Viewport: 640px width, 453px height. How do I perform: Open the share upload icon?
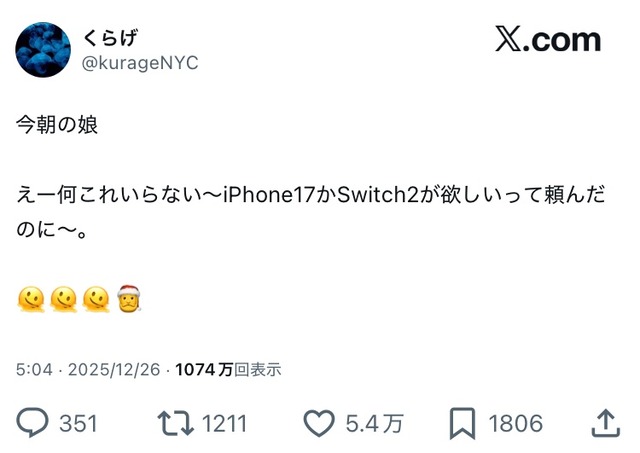click(606, 423)
